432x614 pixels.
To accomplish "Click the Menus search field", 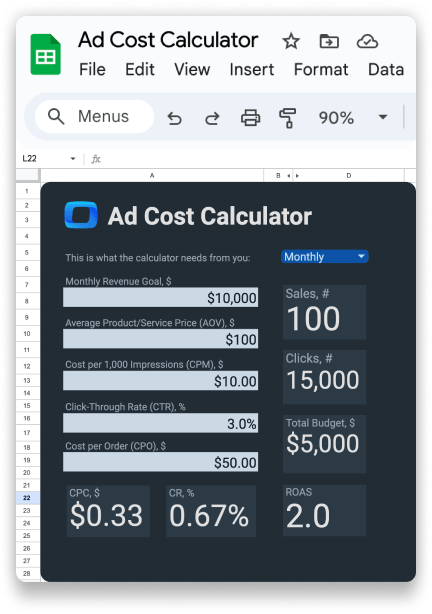I will (94, 117).
